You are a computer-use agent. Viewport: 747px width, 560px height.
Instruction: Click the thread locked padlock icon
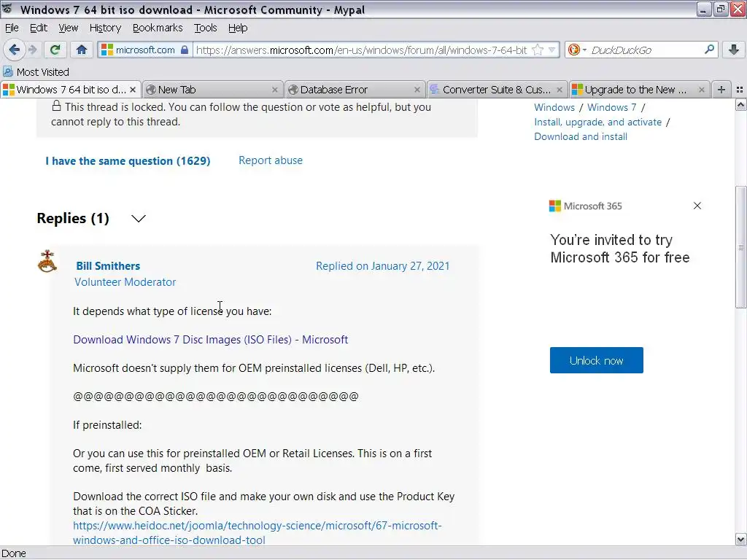56,106
